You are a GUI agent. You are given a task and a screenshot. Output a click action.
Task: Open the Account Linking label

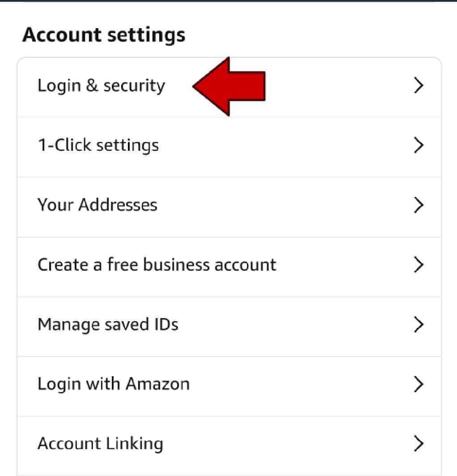[100, 443]
